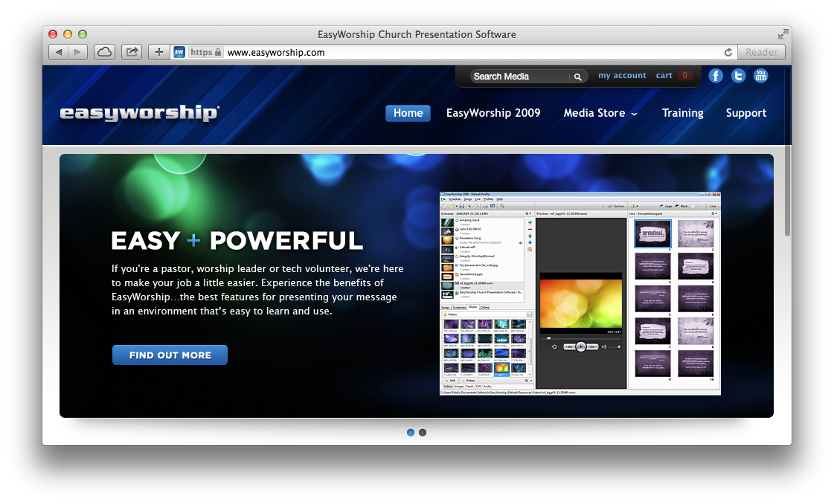Click the EasyWorship software screenshot thumbnail
834x504 pixels.
click(580, 294)
